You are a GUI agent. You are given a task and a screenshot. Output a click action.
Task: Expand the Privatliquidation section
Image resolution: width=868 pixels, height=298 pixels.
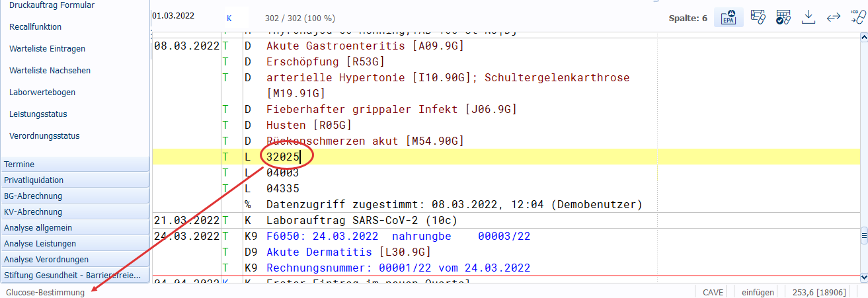pyautogui.click(x=75, y=180)
